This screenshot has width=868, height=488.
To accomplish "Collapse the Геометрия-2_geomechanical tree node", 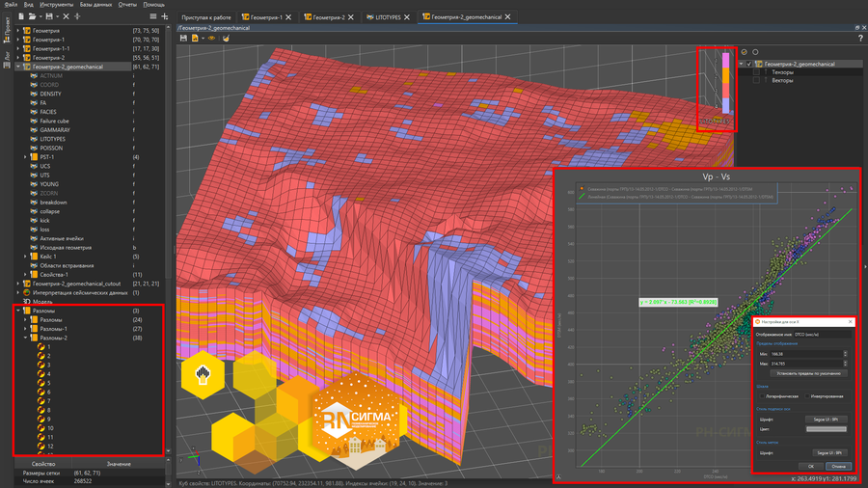I will click(x=18, y=67).
